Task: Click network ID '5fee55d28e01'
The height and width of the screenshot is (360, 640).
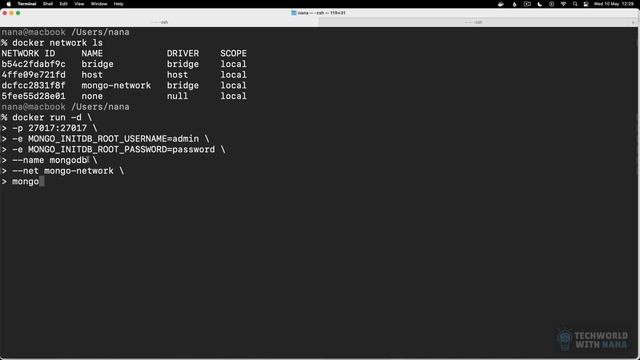Action: [x=33, y=96]
